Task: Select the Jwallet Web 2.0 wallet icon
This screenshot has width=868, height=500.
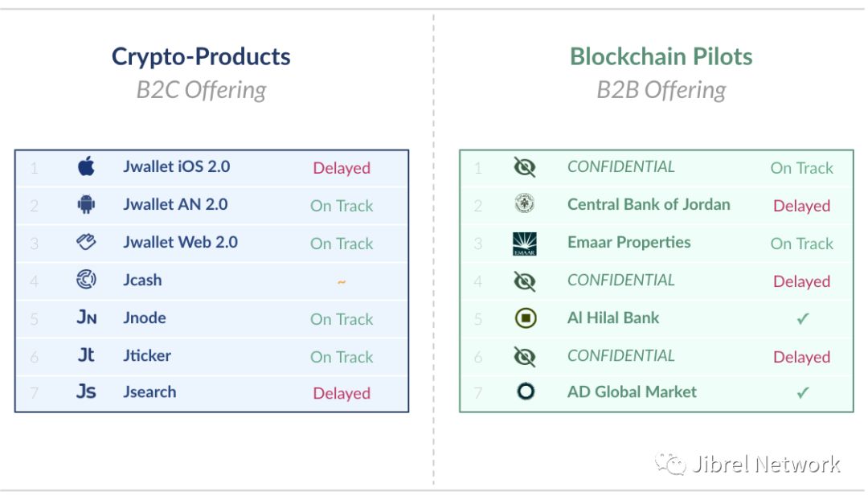Action: pos(86,242)
